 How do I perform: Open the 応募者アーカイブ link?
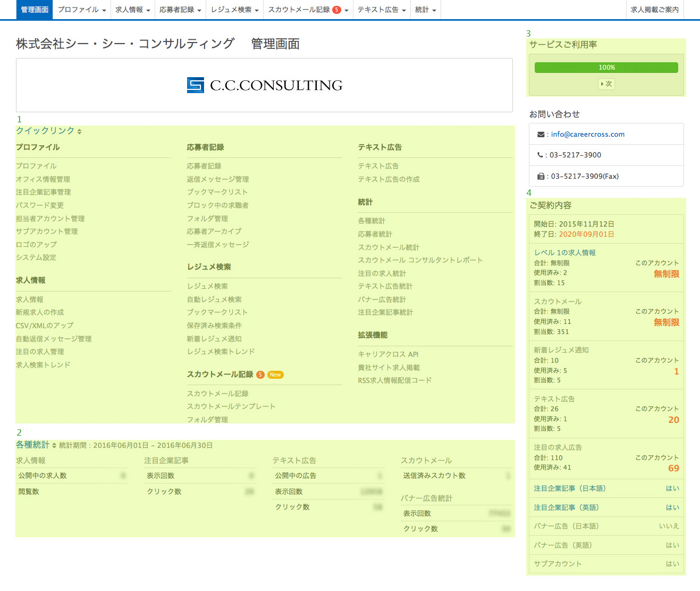(x=214, y=232)
